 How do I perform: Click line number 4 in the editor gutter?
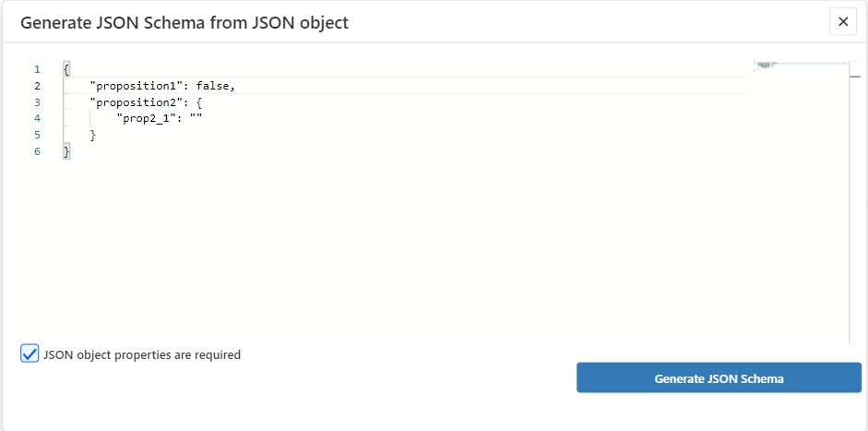click(38, 118)
